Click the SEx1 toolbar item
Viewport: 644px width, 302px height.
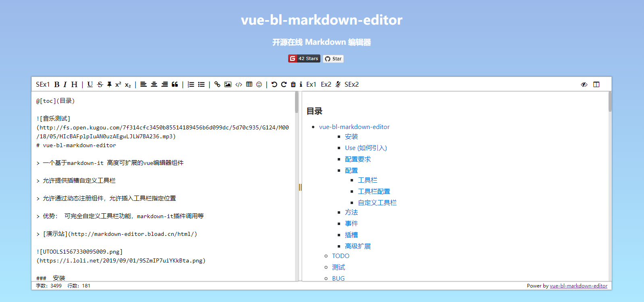tap(43, 84)
